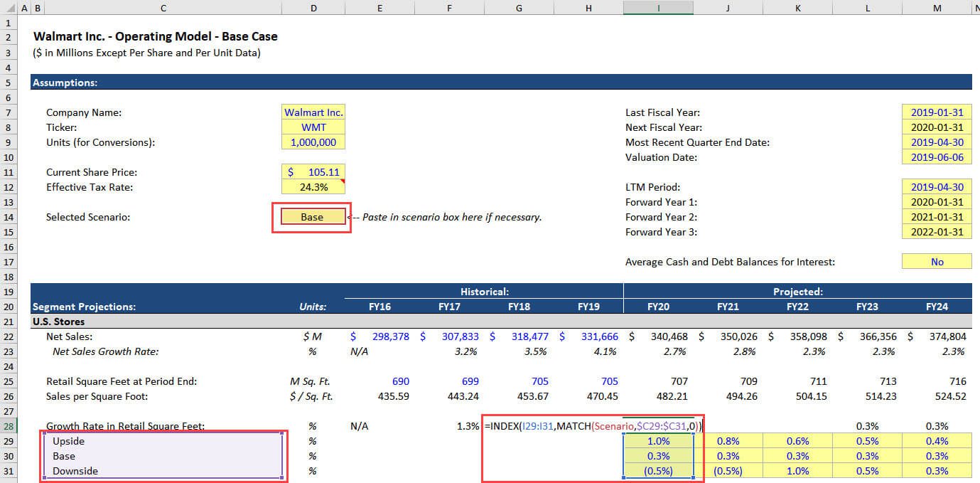Click the column D header
The height and width of the screenshot is (483, 980).
[x=313, y=8]
